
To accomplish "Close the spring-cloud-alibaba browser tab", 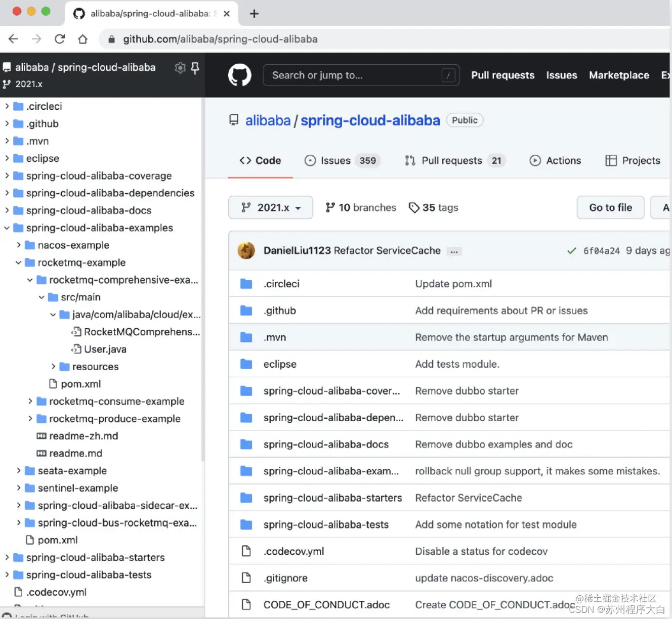I will coord(227,14).
